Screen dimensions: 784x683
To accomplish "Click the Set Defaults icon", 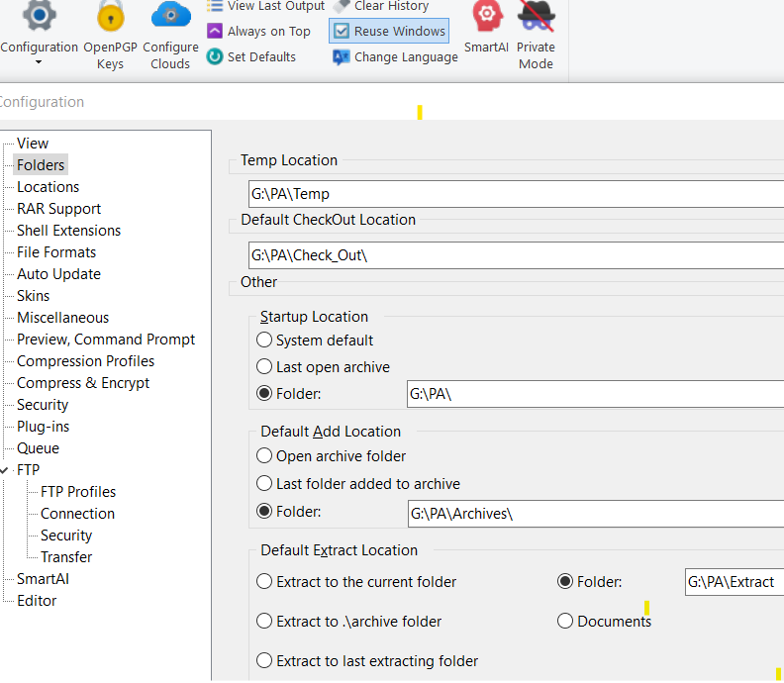I will [x=215, y=56].
